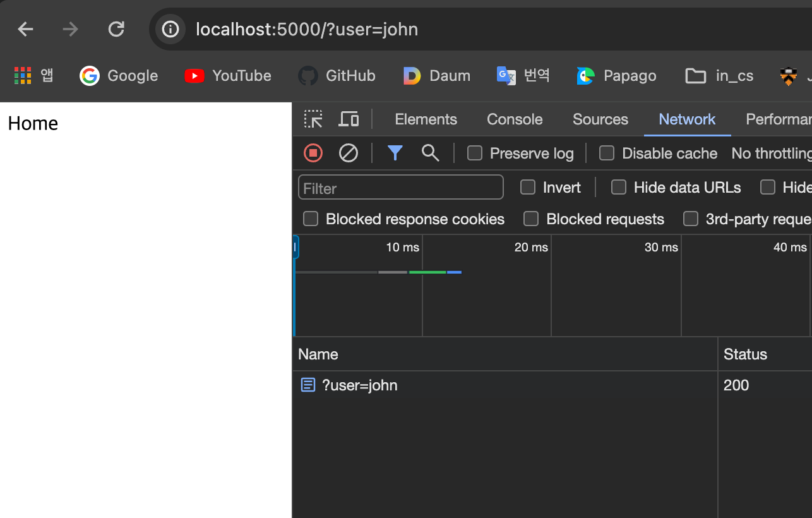The width and height of the screenshot is (812, 518).
Task: View site information icon in address bar
Action: click(x=170, y=29)
